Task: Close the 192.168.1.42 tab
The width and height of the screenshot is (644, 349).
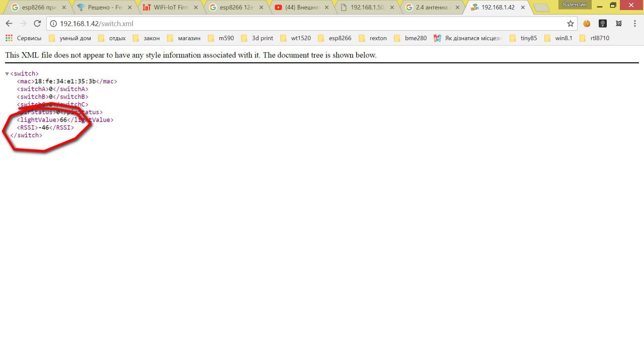Action: pos(523,8)
